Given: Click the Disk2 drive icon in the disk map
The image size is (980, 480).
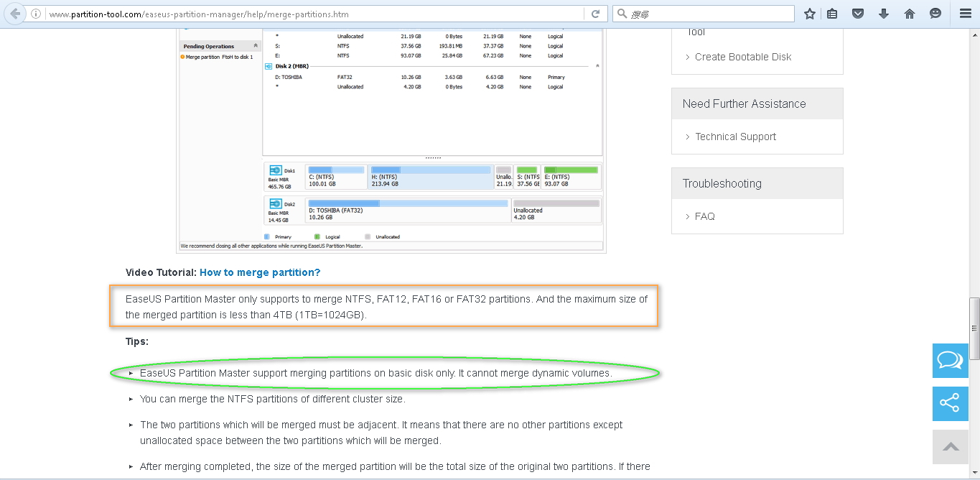Looking at the screenshot, I should click(276, 204).
